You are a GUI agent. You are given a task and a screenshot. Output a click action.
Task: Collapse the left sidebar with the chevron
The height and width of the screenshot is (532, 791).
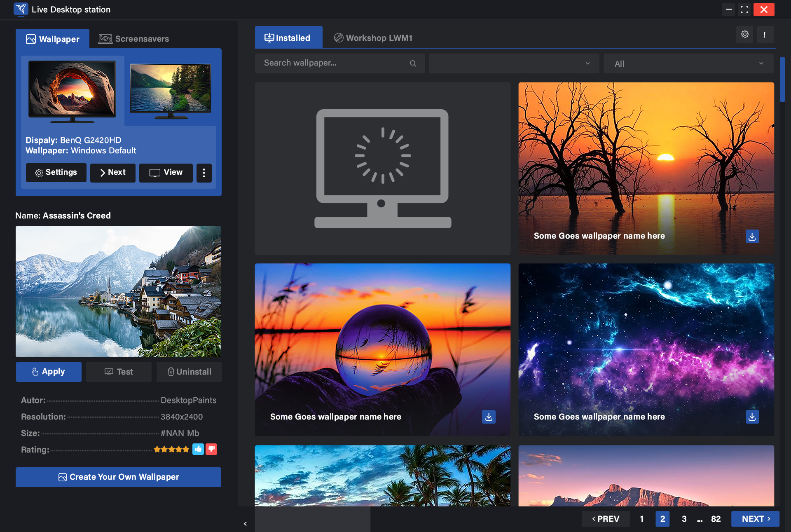245,523
